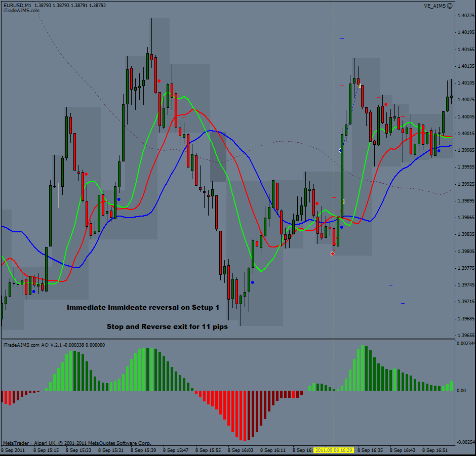Click the 8 Sep 16:03 time label
Image resolution: width=476 pixels, height=456 pixels.
[241, 450]
